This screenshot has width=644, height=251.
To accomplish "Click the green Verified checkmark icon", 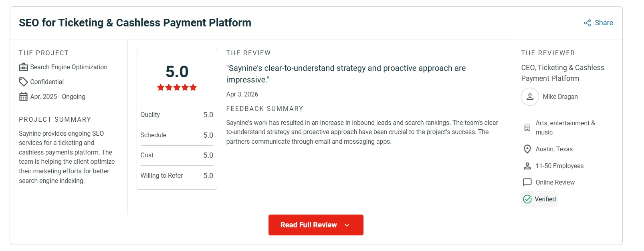I will point(527,199).
